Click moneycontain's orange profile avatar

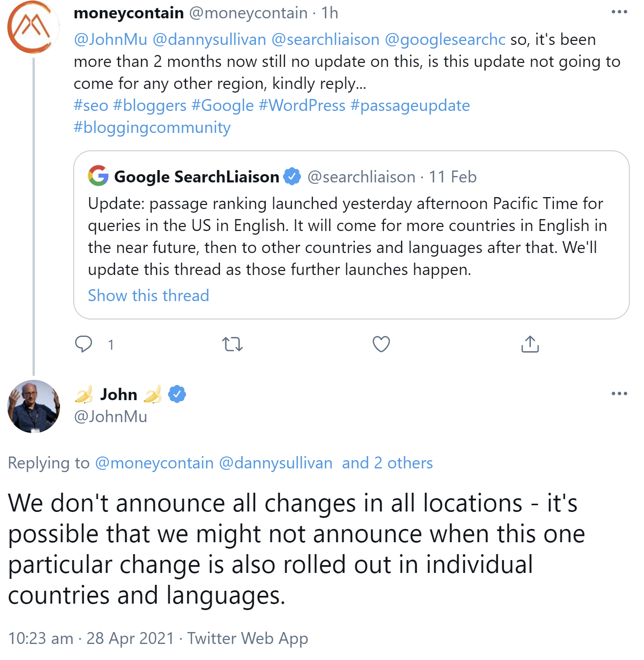(x=33, y=27)
